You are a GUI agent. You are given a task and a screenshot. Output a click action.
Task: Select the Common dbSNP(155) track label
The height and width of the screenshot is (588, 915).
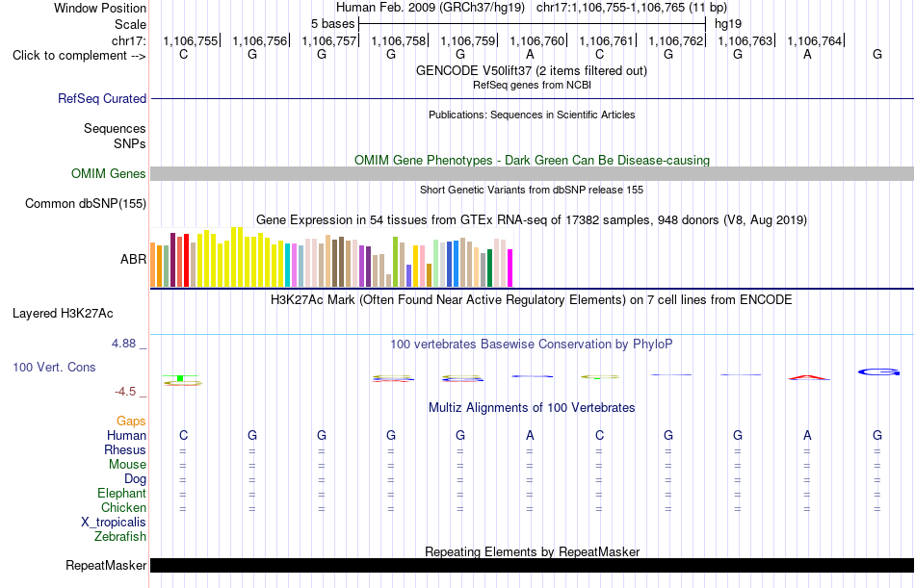point(86,204)
